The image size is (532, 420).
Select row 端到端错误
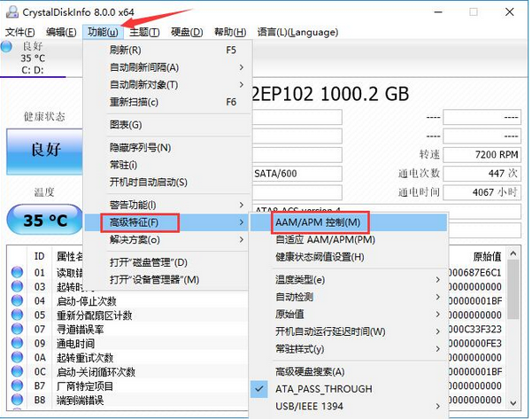click(x=129, y=400)
